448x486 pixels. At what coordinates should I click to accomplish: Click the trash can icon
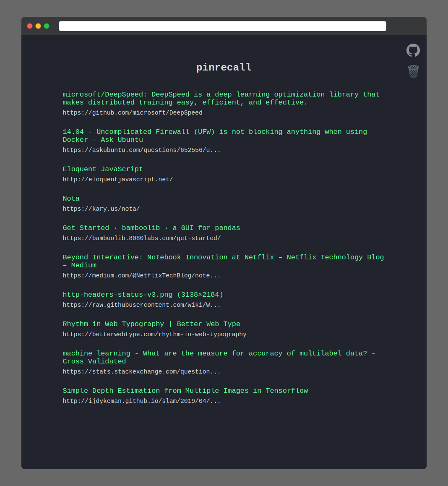click(413, 72)
